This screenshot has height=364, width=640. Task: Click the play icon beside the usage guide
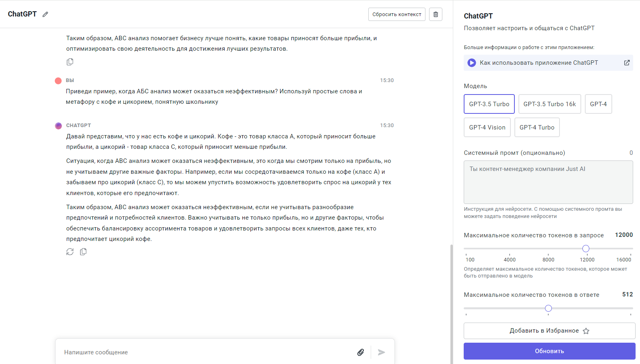pyautogui.click(x=472, y=63)
